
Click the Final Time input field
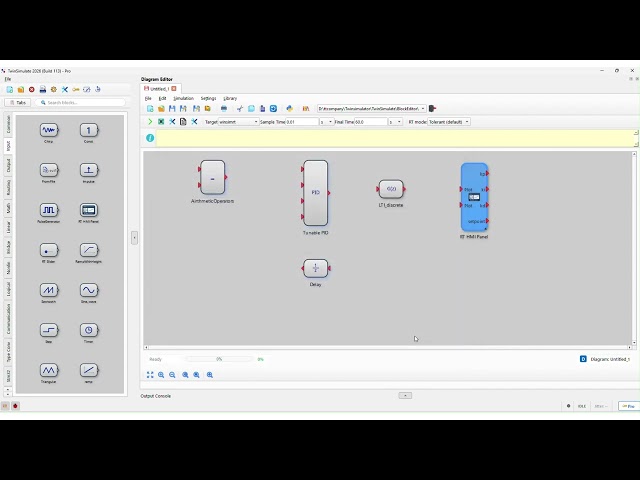[371, 122]
